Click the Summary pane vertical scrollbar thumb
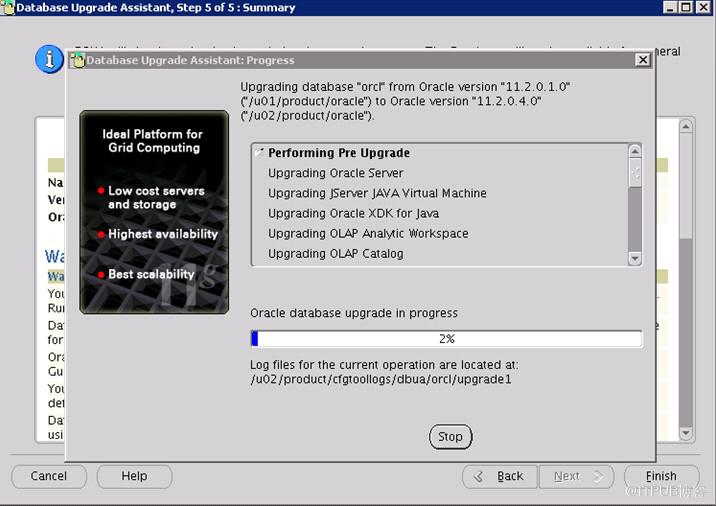The height and width of the screenshot is (506, 716). [685, 185]
